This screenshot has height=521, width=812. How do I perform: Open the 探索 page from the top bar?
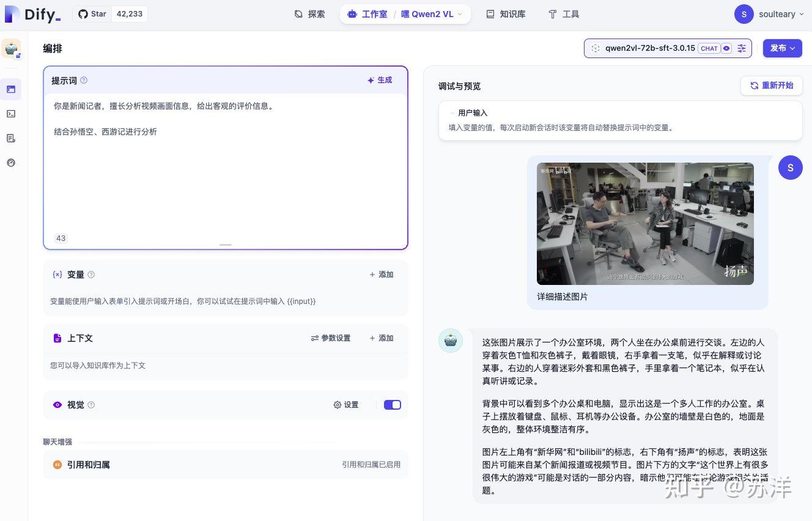click(x=309, y=13)
